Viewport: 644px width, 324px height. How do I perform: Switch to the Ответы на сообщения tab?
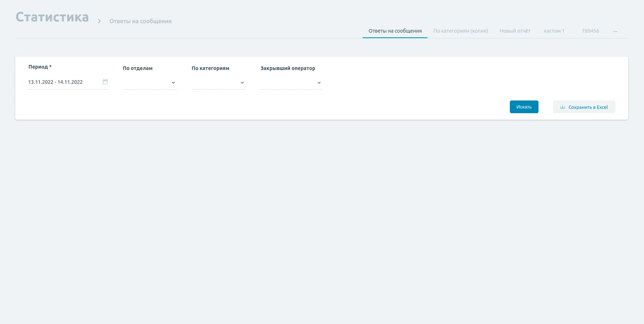coord(395,31)
